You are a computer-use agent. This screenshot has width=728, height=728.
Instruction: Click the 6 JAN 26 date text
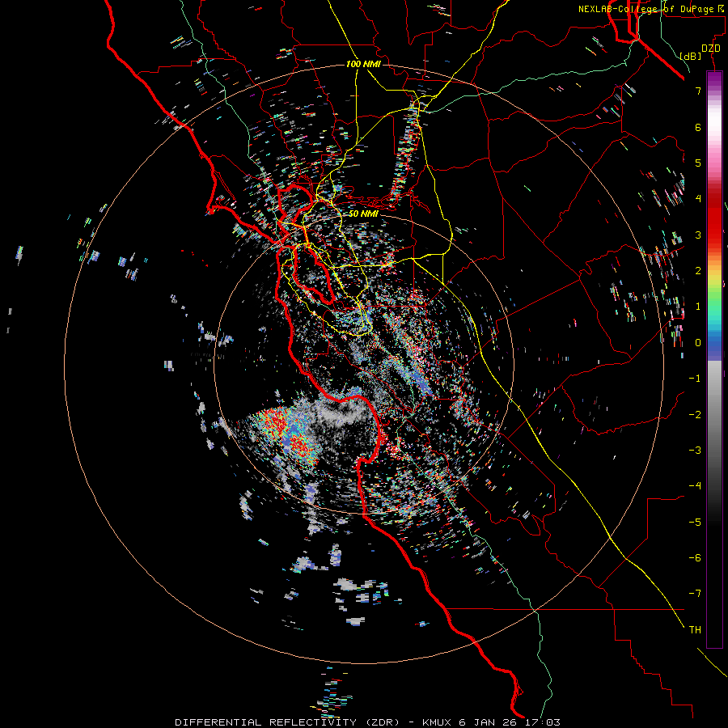pyautogui.click(x=489, y=722)
